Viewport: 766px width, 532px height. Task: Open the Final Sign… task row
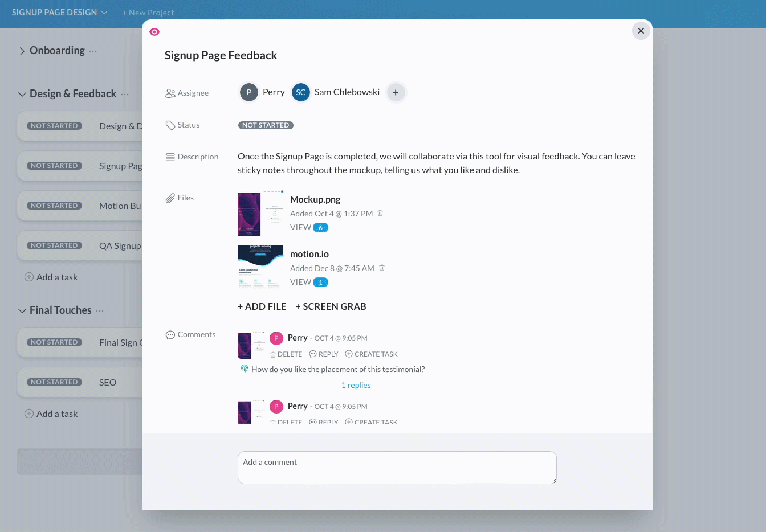click(80, 342)
